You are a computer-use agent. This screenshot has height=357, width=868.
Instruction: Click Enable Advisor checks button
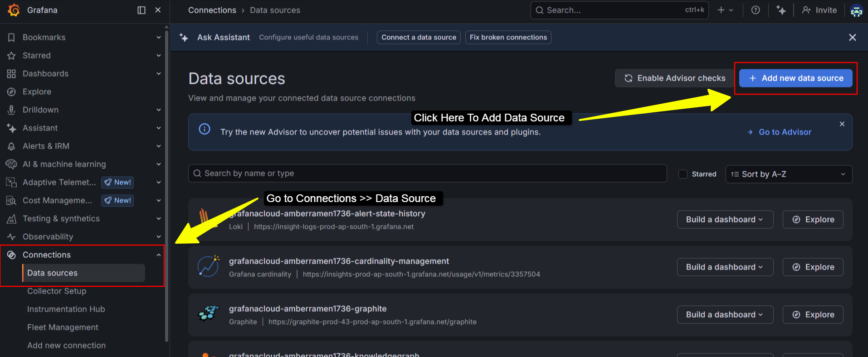(675, 78)
